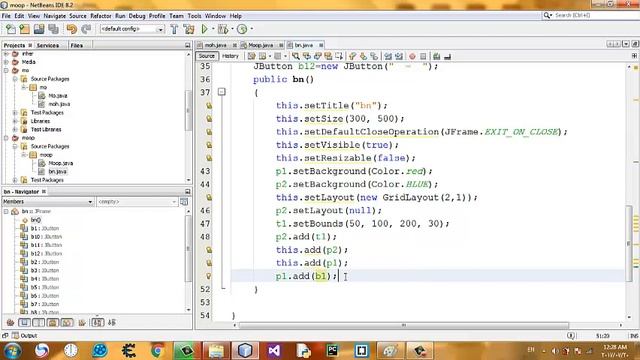Open the moh.java editor tab
This screenshot has height=360, width=640.
[x=216, y=45]
